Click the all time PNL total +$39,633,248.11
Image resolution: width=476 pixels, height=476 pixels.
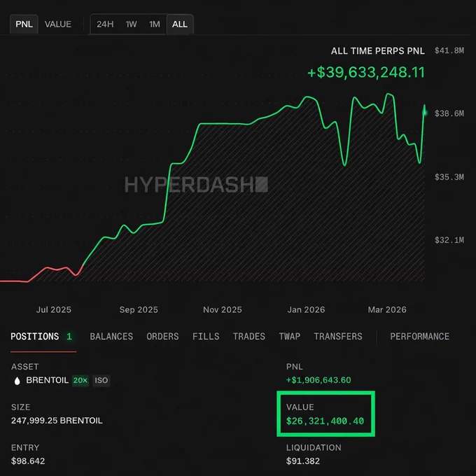pos(366,72)
